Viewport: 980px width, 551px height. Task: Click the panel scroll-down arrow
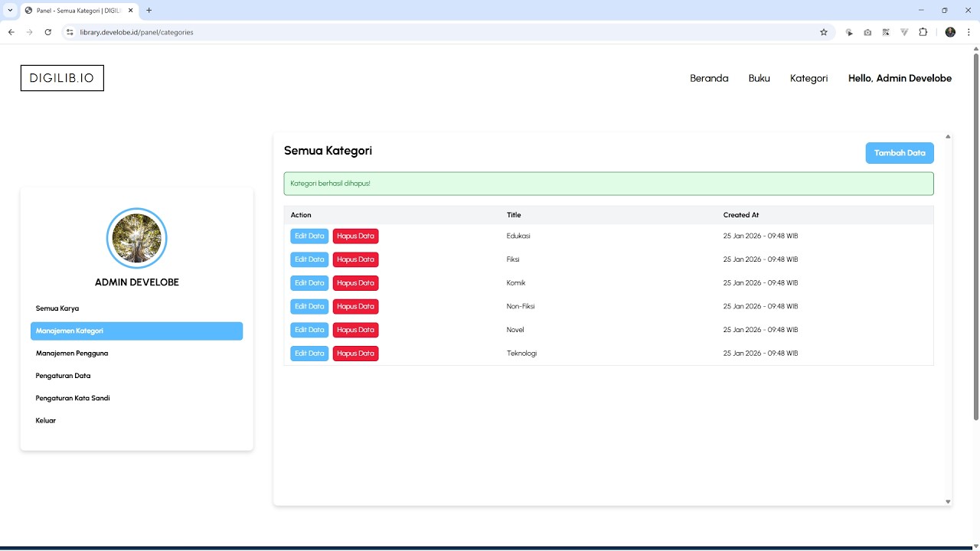(948, 502)
